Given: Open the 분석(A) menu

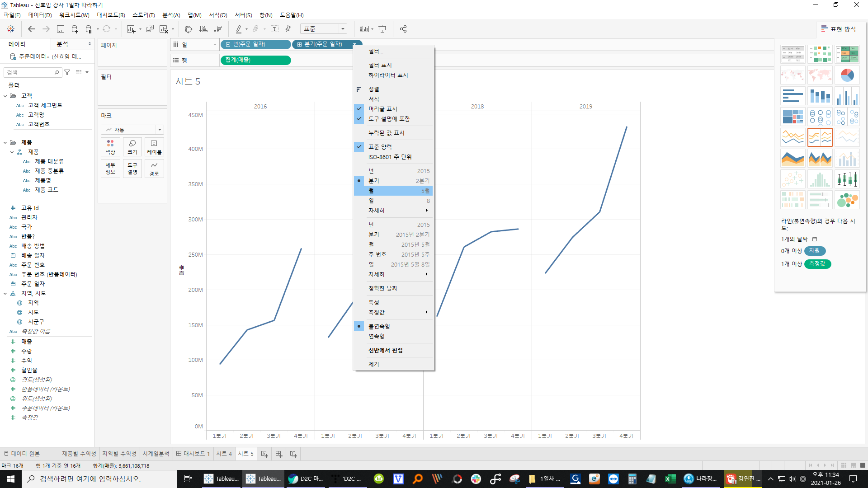Looking at the screenshot, I should (x=171, y=15).
